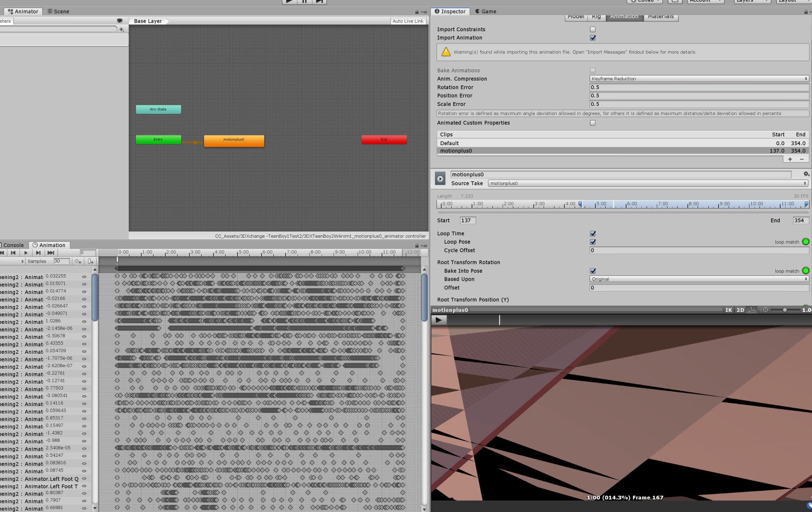Open the Animator panel options menu
The width and height of the screenshot is (812, 512).
click(424, 12)
